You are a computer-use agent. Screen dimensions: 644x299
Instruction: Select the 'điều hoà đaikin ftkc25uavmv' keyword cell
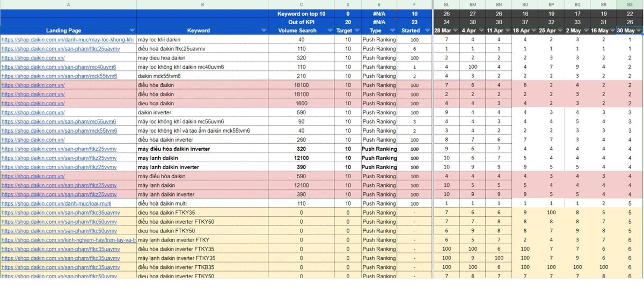pyautogui.click(x=202, y=49)
